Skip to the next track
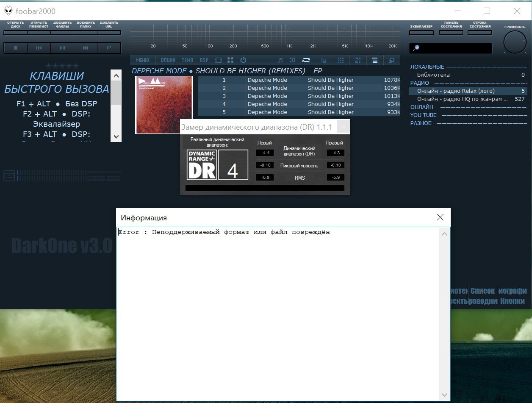This screenshot has height=403, width=532. 86,48
